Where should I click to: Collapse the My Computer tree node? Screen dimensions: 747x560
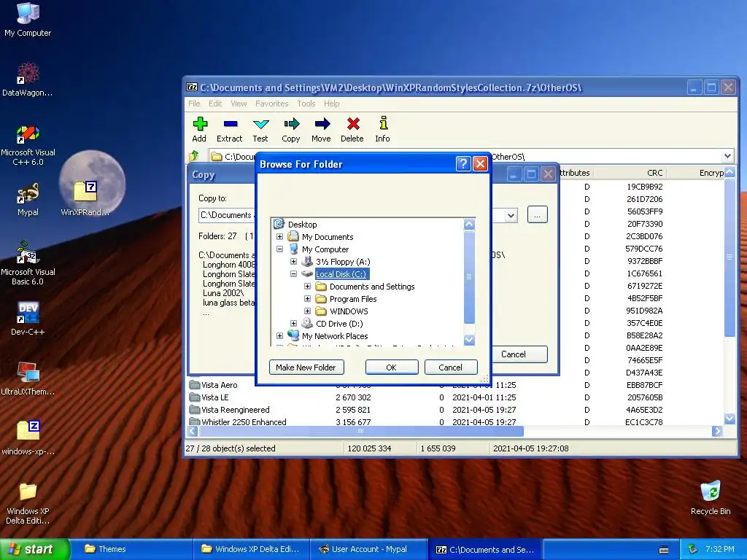click(279, 249)
